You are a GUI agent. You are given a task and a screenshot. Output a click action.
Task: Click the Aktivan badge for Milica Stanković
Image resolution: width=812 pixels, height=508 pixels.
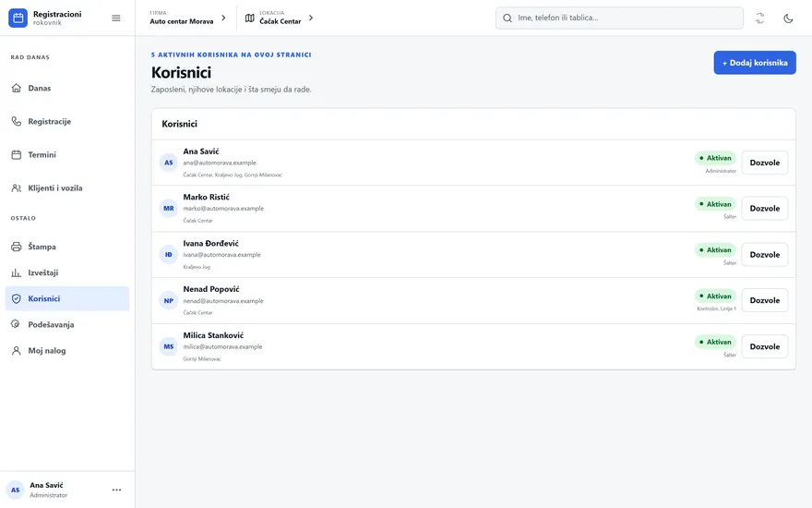click(715, 342)
